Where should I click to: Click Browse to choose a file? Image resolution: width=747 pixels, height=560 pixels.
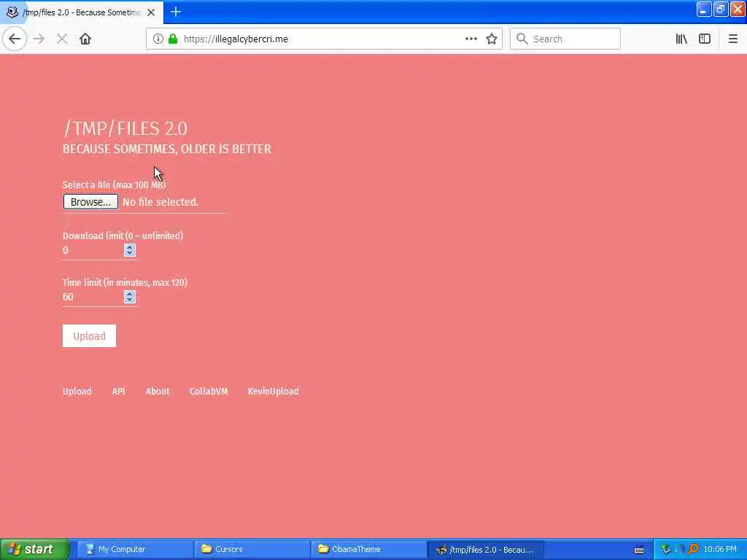pos(90,202)
